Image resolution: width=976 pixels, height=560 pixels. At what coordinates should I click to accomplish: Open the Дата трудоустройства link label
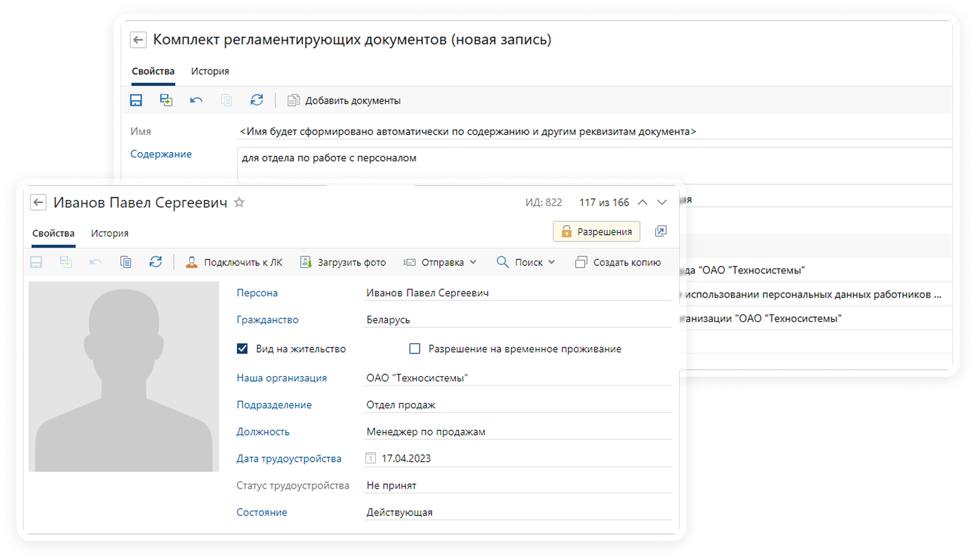point(289,459)
